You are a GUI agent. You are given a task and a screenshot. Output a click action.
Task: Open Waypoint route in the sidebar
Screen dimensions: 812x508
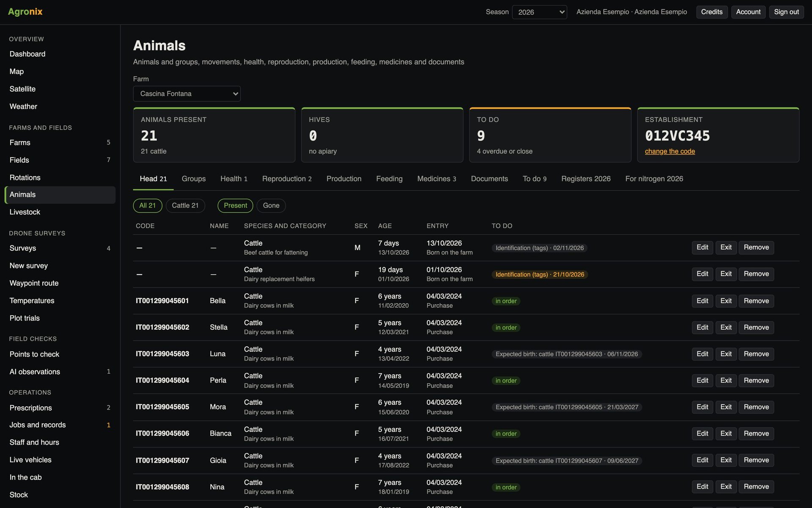(x=60, y=283)
